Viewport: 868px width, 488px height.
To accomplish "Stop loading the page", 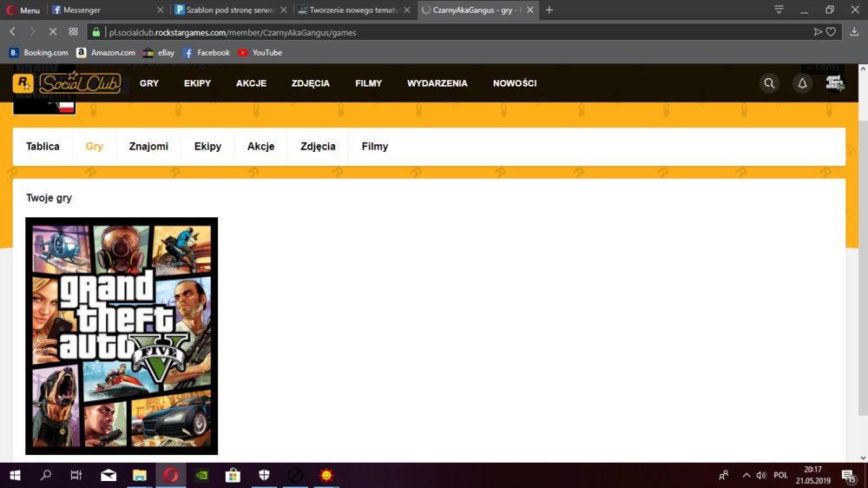I will (53, 32).
